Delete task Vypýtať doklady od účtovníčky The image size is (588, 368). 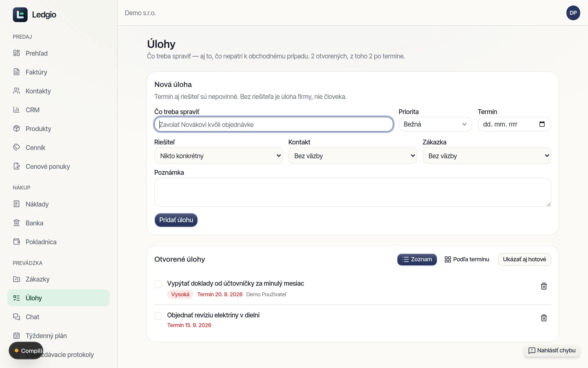(x=544, y=286)
